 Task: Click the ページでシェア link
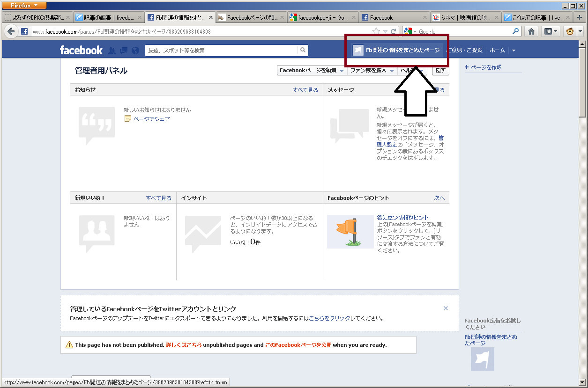pos(151,119)
